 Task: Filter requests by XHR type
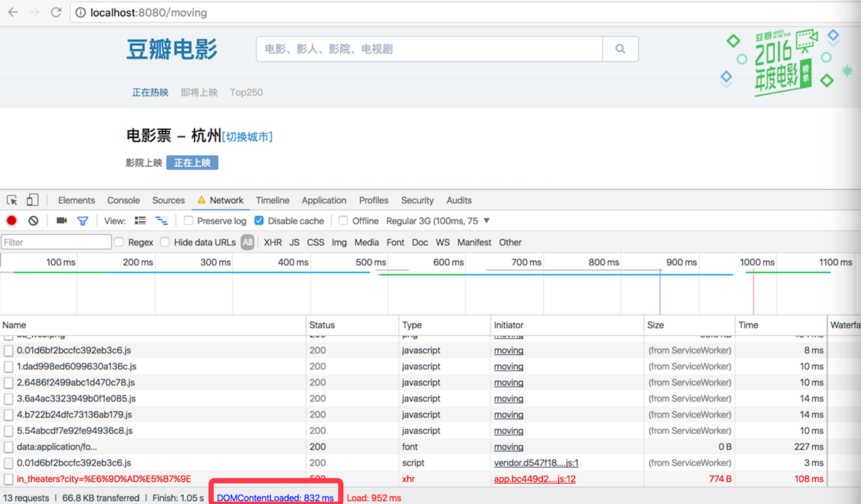pyautogui.click(x=273, y=242)
